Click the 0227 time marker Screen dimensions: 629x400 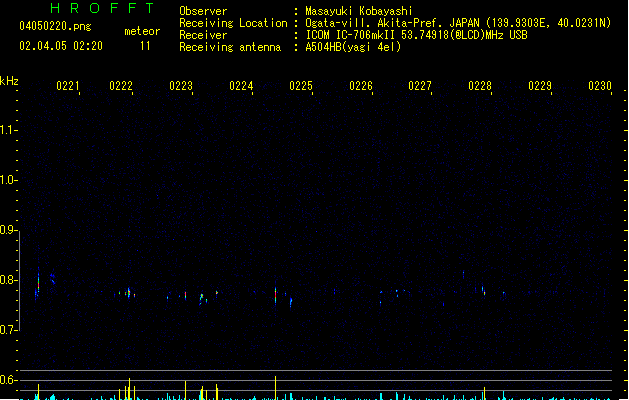click(x=420, y=86)
